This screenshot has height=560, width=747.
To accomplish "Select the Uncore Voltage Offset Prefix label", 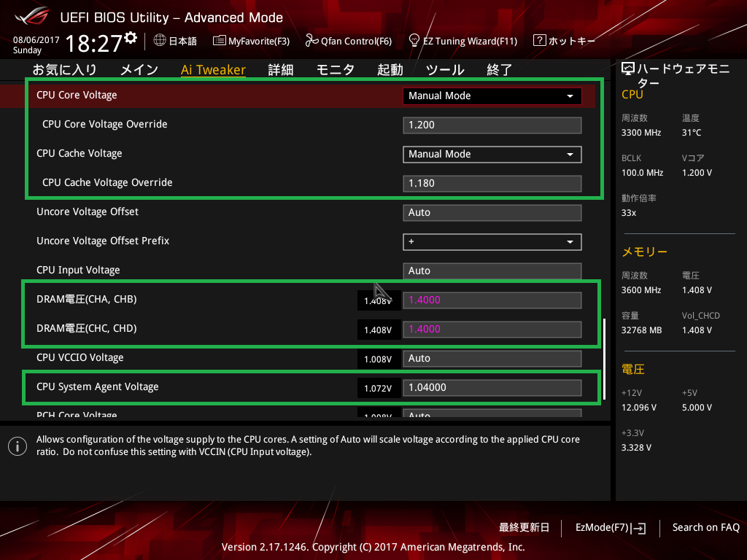I will [x=103, y=241].
